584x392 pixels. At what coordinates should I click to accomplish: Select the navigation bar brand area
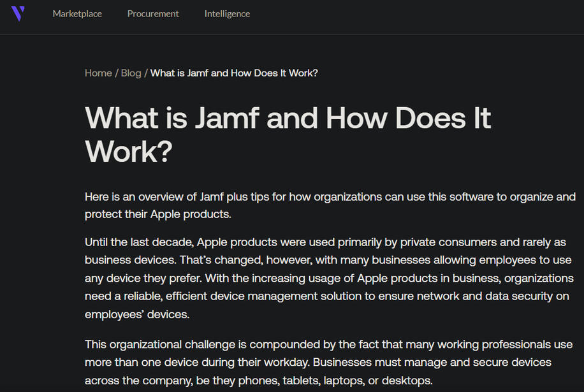point(19,13)
